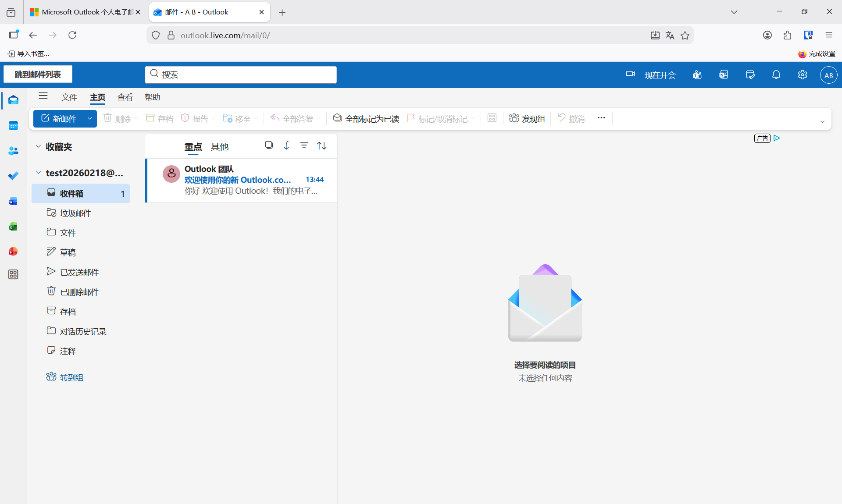Open Outlook settings gear

(803, 75)
